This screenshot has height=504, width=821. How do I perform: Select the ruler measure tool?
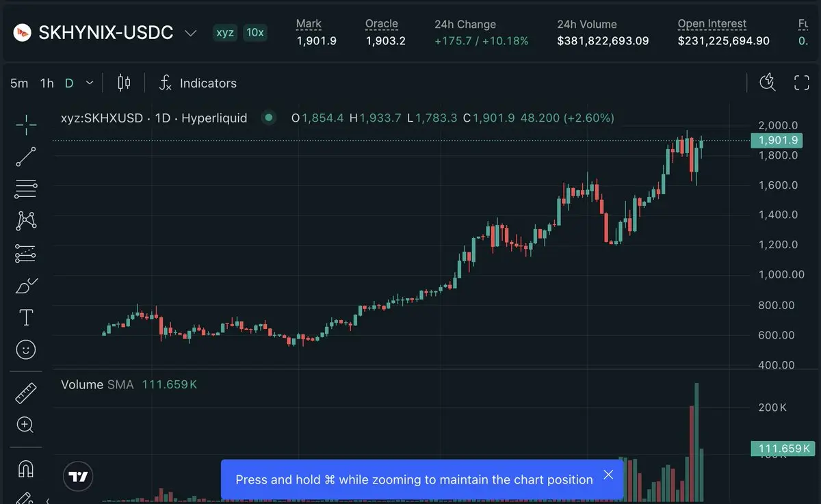[26, 393]
